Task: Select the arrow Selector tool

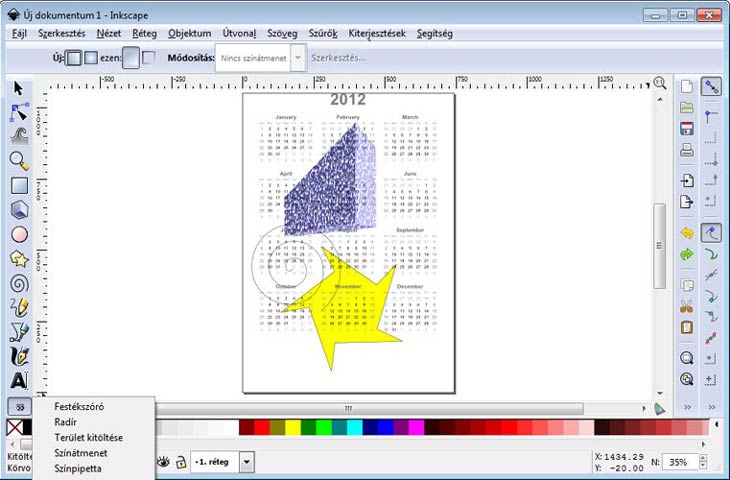Action: tap(19, 89)
